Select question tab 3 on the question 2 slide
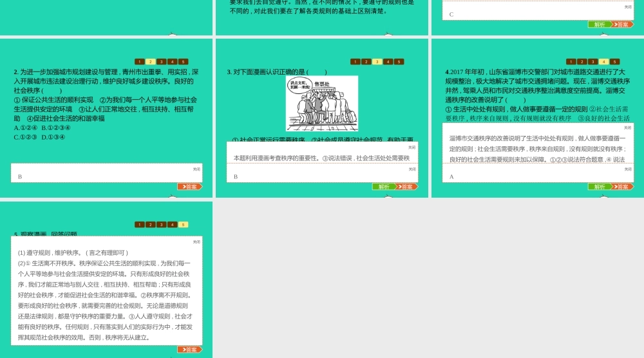The height and width of the screenshot is (358, 644). click(162, 62)
